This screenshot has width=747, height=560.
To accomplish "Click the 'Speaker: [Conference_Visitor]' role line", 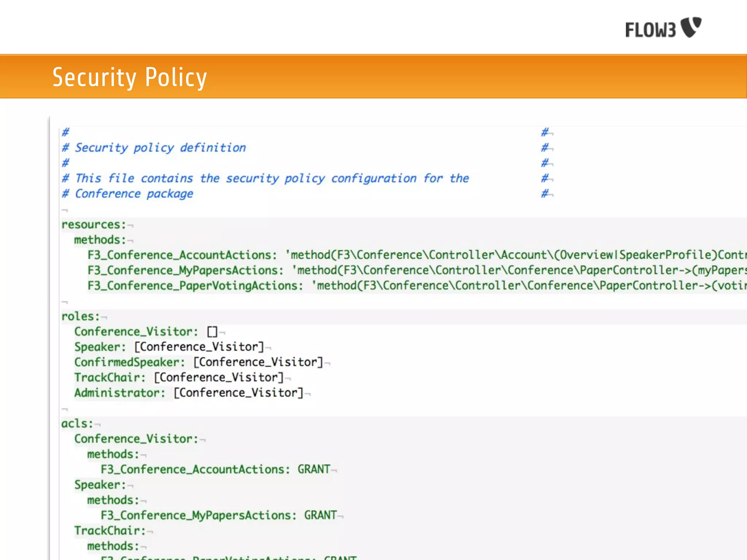I will [169, 347].
